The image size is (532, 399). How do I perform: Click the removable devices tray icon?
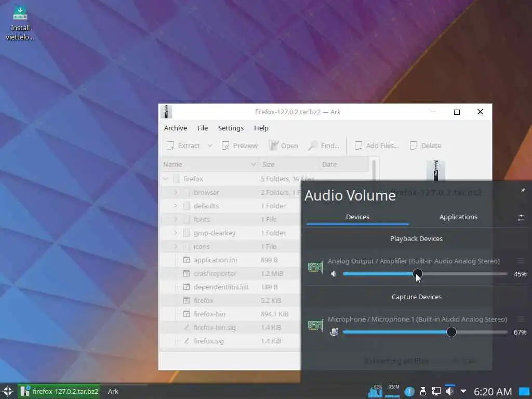pyautogui.click(x=423, y=392)
